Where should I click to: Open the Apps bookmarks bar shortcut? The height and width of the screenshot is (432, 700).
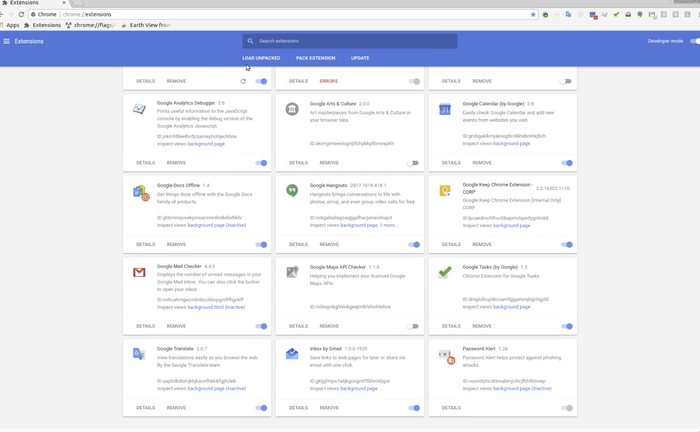coord(10,25)
